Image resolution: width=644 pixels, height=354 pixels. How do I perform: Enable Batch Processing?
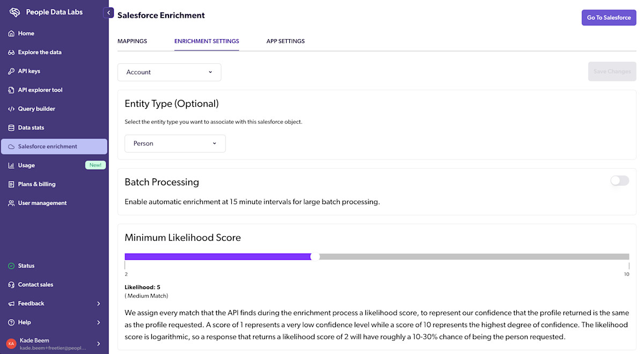619,181
